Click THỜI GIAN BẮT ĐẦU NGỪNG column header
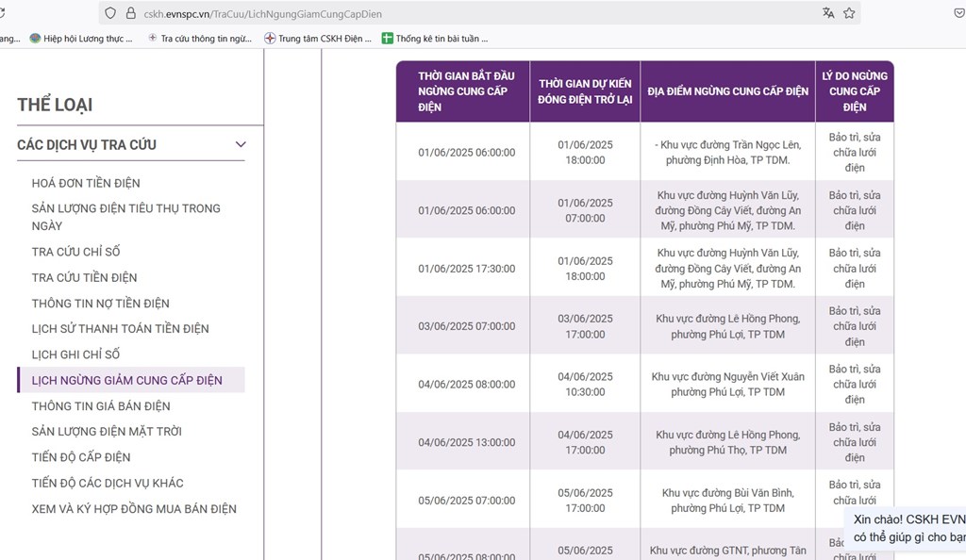This screenshot has width=966, height=560. (463, 91)
